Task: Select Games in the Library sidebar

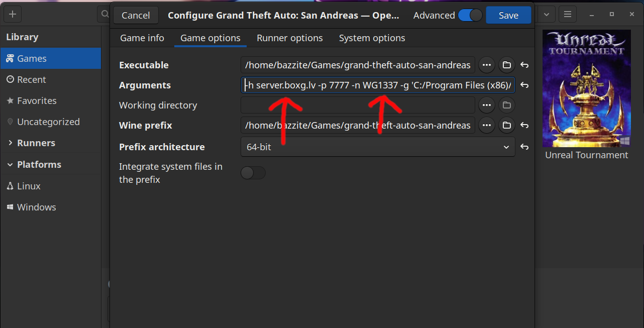Action: point(51,58)
